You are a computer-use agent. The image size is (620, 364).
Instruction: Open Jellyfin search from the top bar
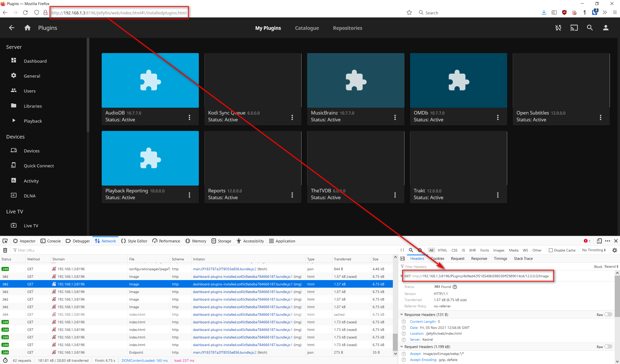590,28
